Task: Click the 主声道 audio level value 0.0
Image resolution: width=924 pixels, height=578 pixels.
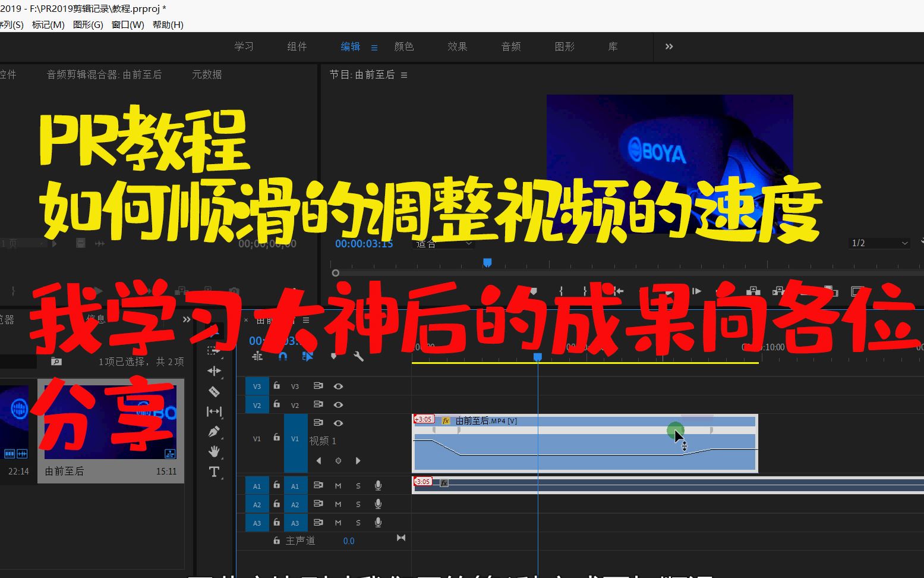Action: (x=349, y=541)
